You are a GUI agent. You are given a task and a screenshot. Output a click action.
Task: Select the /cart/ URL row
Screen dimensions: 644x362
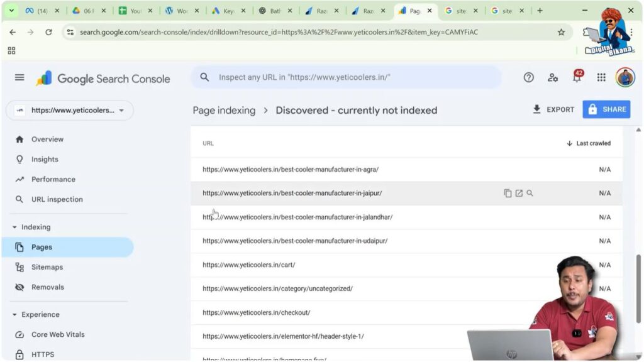click(406, 265)
